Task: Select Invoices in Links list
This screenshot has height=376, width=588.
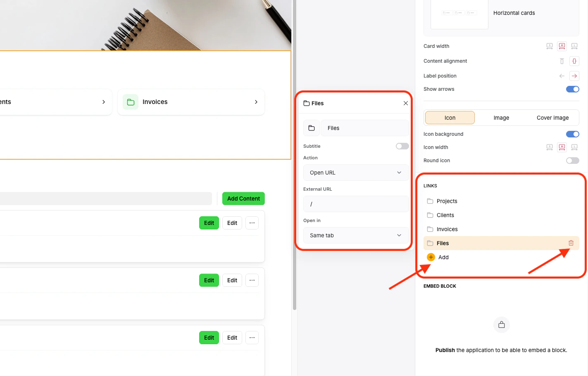Action: tap(501, 229)
